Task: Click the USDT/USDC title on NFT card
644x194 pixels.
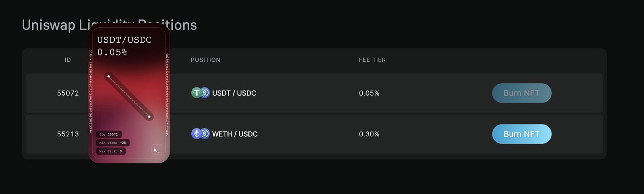Action: coord(124,40)
